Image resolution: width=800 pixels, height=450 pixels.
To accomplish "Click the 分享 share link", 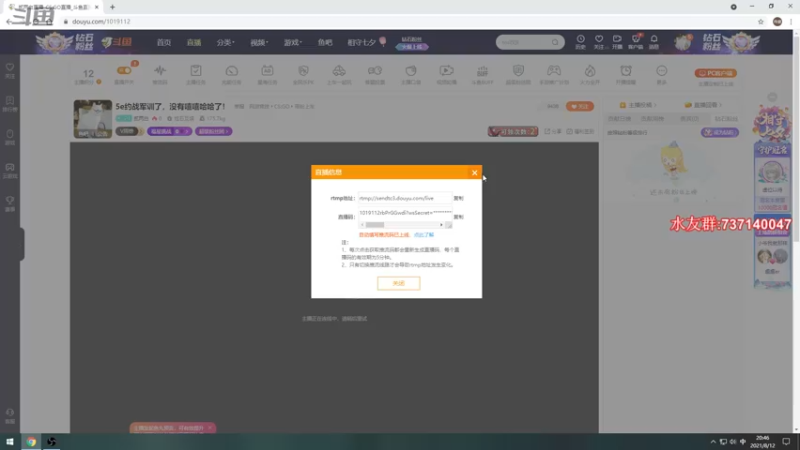I will point(553,132).
